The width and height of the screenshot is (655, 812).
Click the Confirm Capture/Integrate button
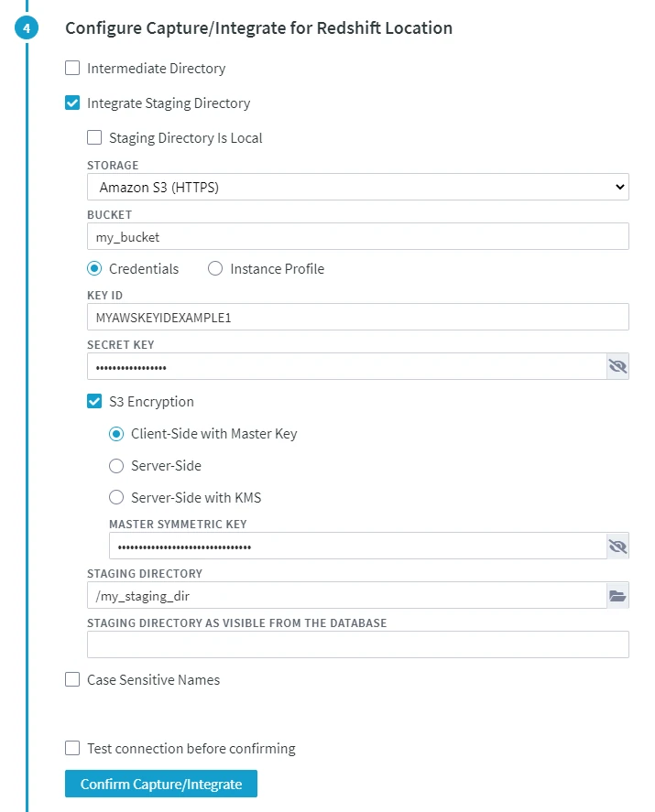point(160,784)
